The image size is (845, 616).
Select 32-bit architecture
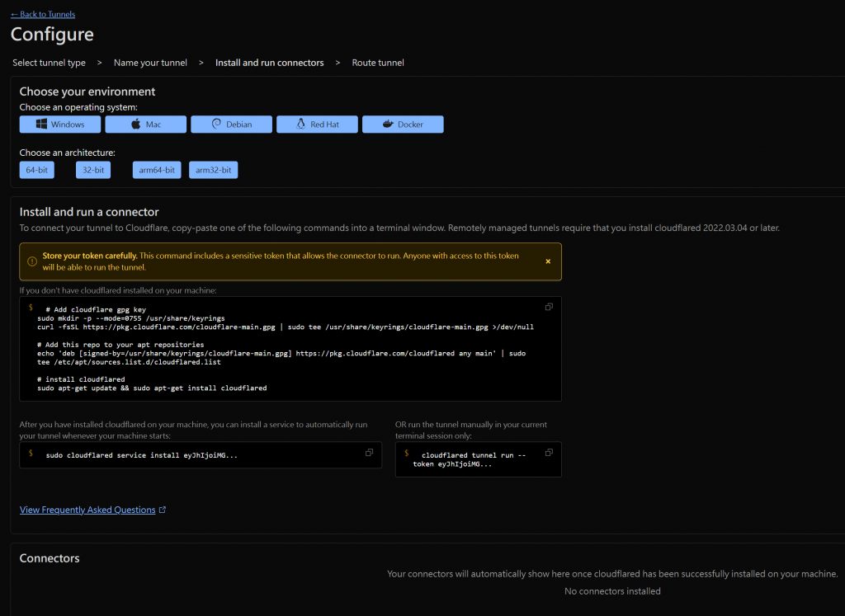93,170
